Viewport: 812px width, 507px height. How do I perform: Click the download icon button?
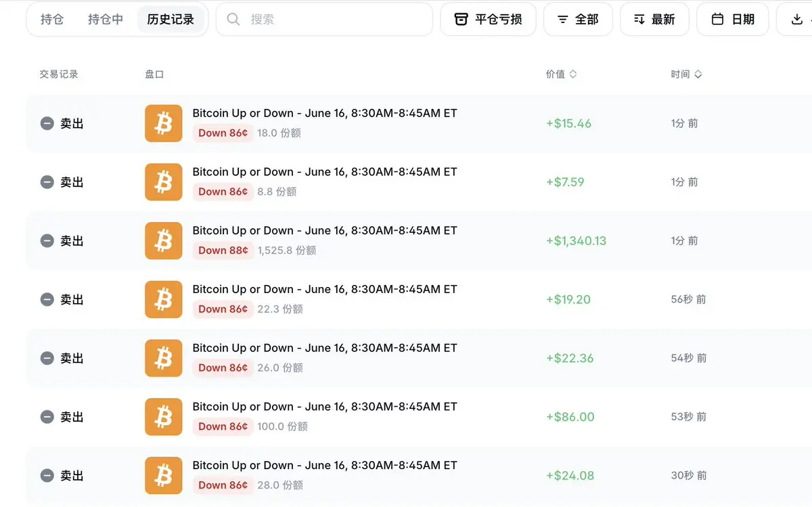797,20
